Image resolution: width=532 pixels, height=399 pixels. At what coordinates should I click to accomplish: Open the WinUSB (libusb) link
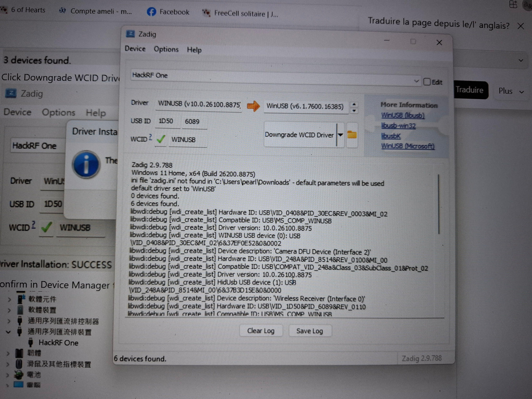(x=403, y=115)
